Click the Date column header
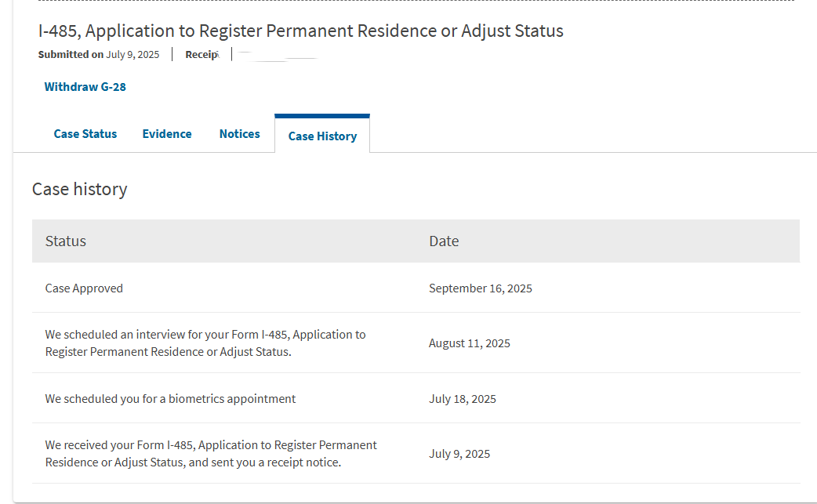The height and width of the screenshot is (504, 817). pos(444,241)
